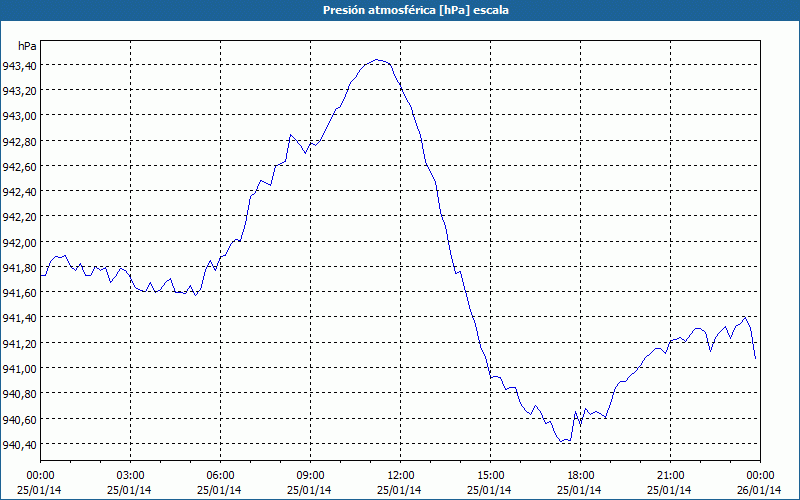Click the 26/01/14 date label
Image resolution: width=800 pixels, height=500 pixels.
pos(759,490)
